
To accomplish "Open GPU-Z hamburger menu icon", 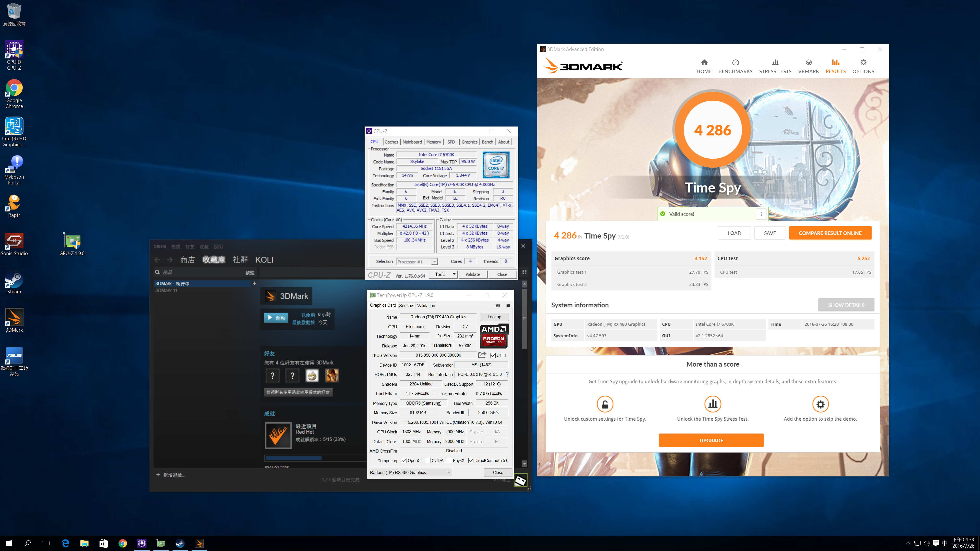I will point(508,305).
